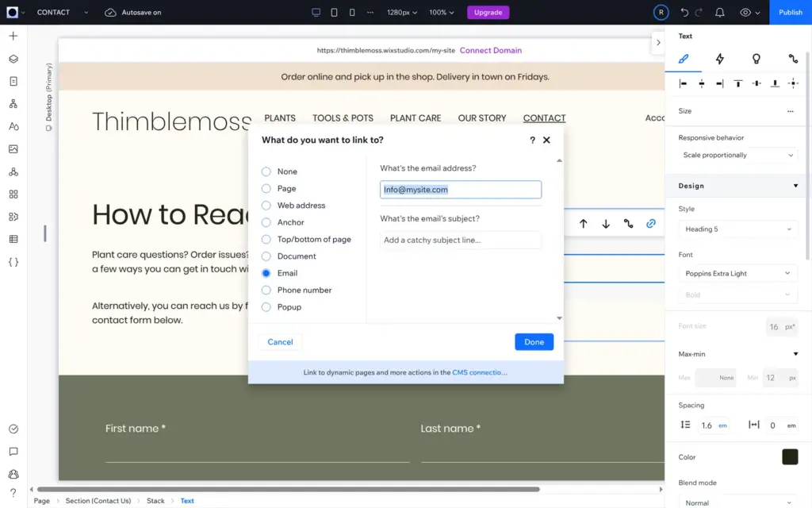Open the lightbulb tab in inspector
Viewport: 812px width, 508px height.
756,59
